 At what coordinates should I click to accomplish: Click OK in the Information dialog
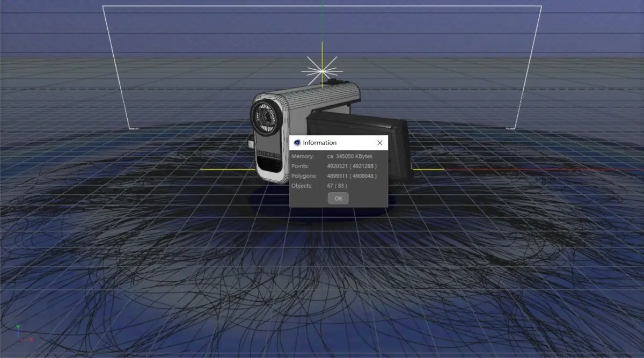[x=338, y=198]
